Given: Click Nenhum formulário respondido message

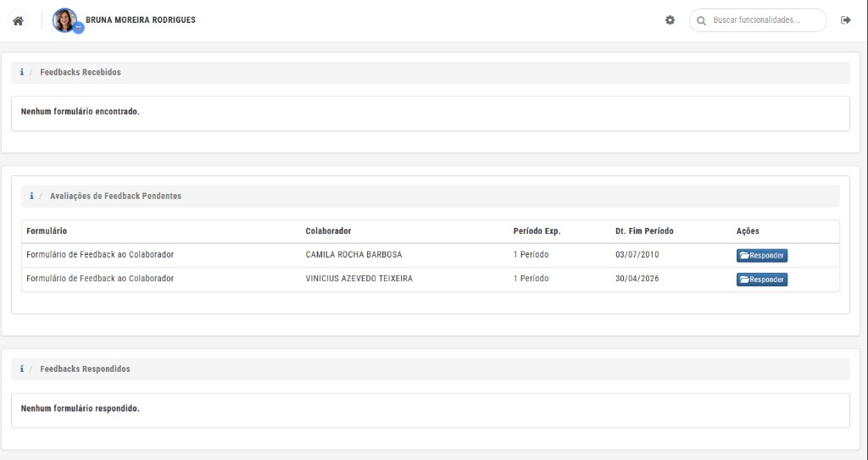Looking at the screenshot, I should coord(81,408).
